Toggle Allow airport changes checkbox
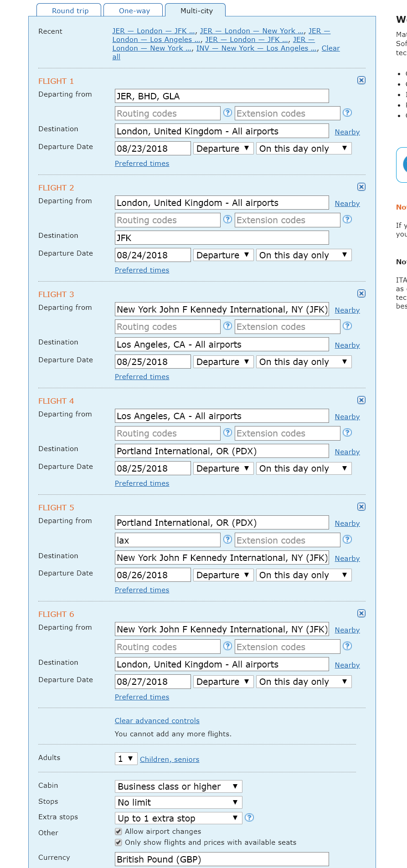Viewport: 407px width, 868px height. point(118,832)
